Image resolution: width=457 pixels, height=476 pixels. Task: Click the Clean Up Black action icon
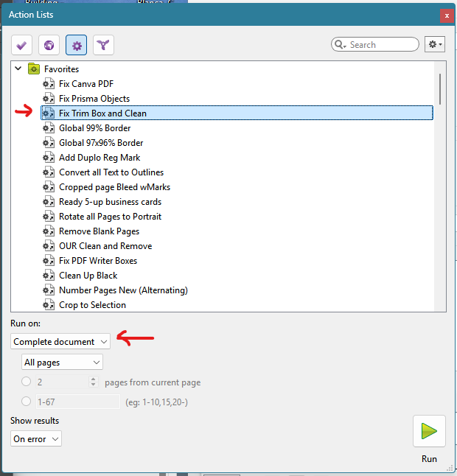pos(49,275)
